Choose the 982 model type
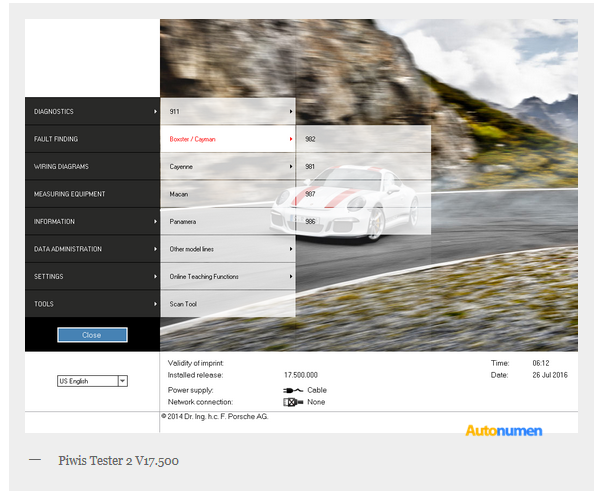This screenshot has width=603, height=496. (363, 139)
